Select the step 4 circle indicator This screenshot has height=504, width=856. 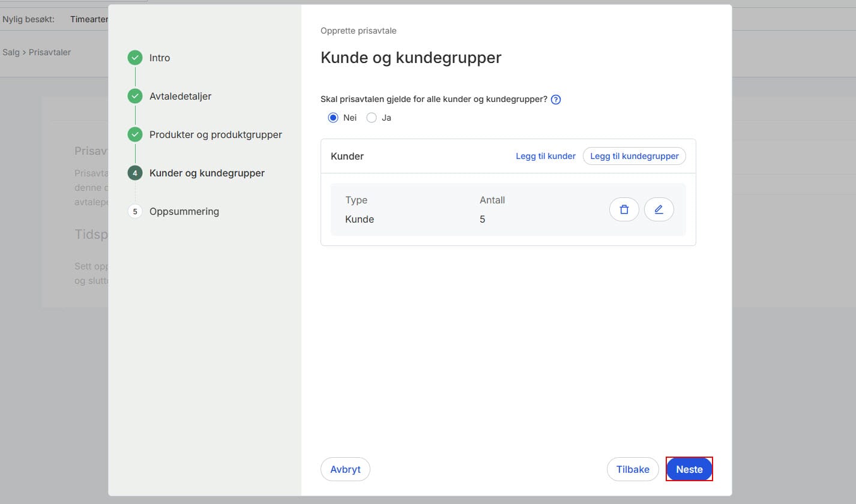[134, 173]
